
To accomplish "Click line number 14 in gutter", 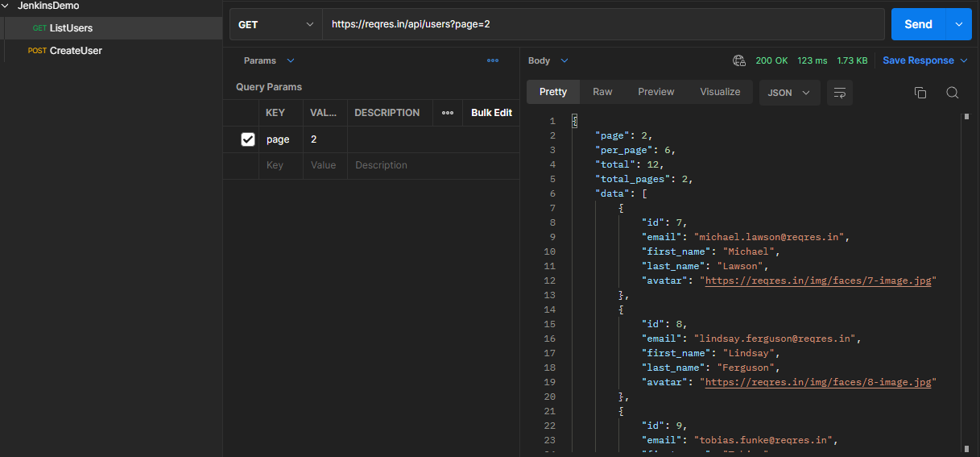I will [550, 310].
